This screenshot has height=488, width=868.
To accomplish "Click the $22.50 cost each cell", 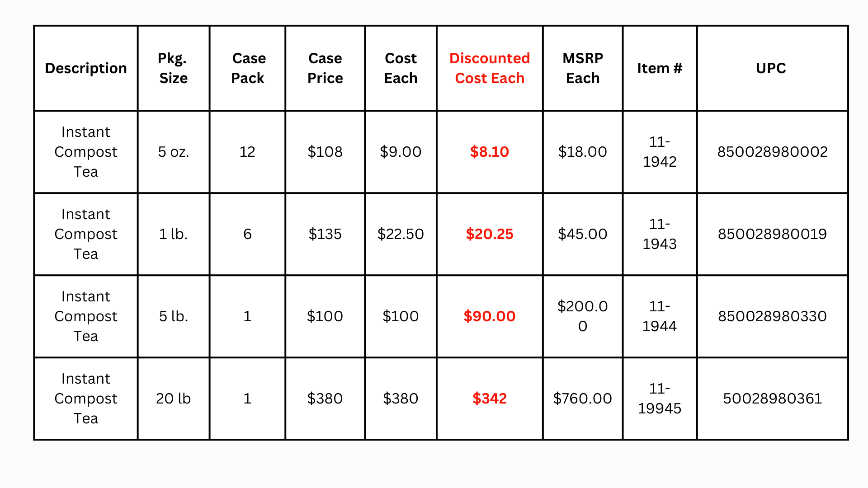I will pyautogui.click(x=401, y=234).
